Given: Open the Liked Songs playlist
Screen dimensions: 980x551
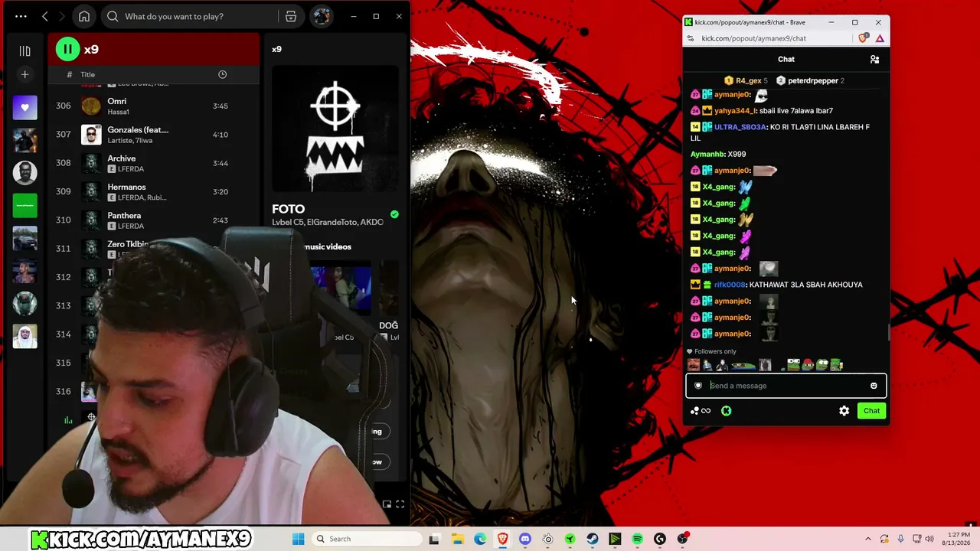Looking at the screenshot, I should tap(24, 108).
